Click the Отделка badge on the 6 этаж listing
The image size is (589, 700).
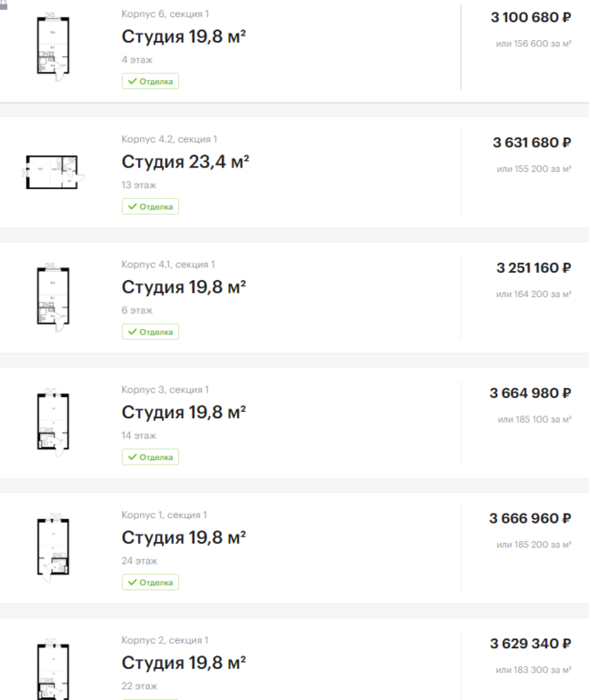click(151, 332)
